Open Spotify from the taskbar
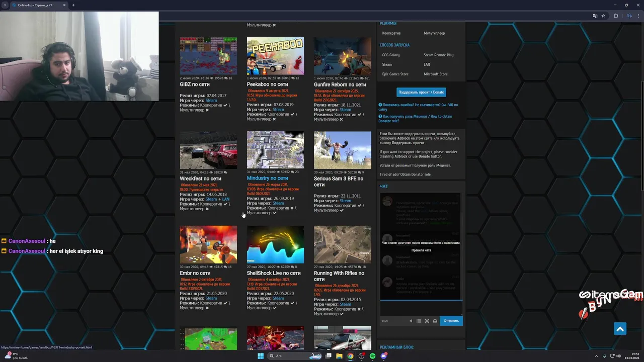 pyautogui.click(x=372, y=356)
